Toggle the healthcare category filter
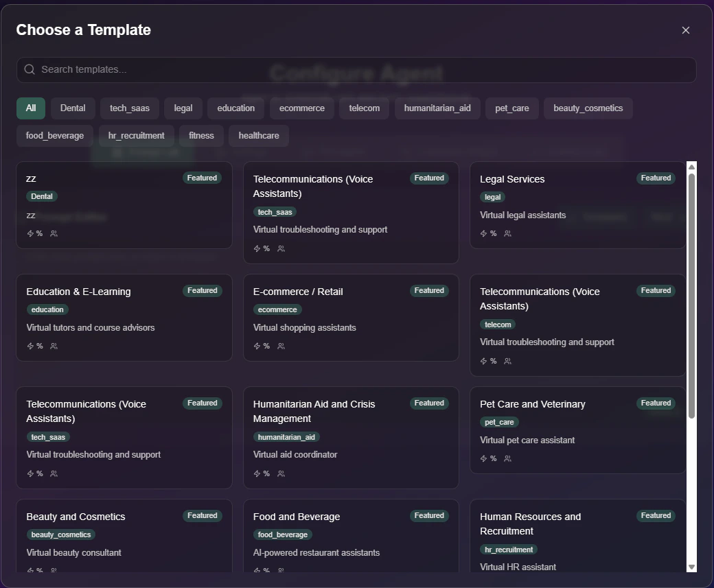The width and height of the screenshot is (714, 588). click(258, 135)
